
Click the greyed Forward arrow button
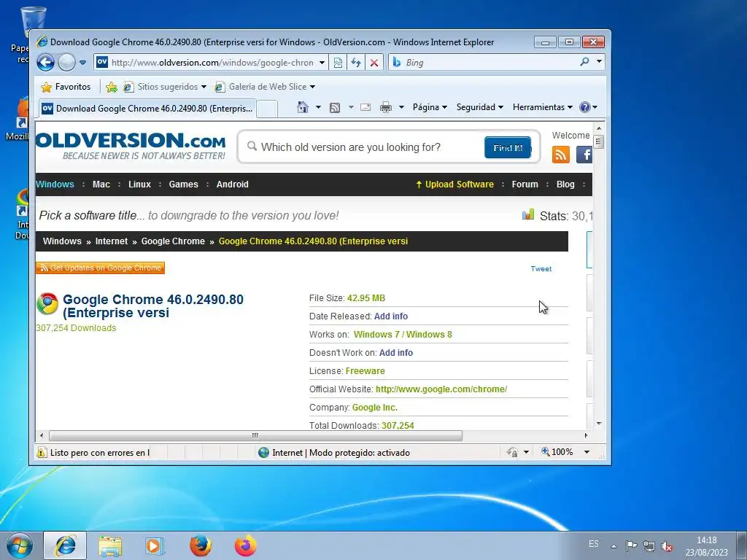pos(66,63)
